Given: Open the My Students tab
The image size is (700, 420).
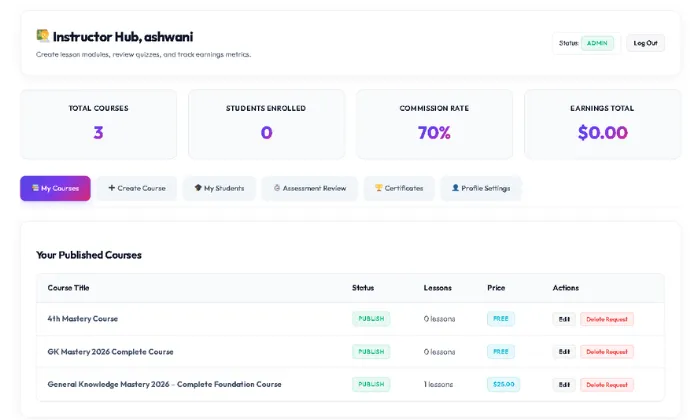Looking at the screenshot, I should tap(219, 188).
